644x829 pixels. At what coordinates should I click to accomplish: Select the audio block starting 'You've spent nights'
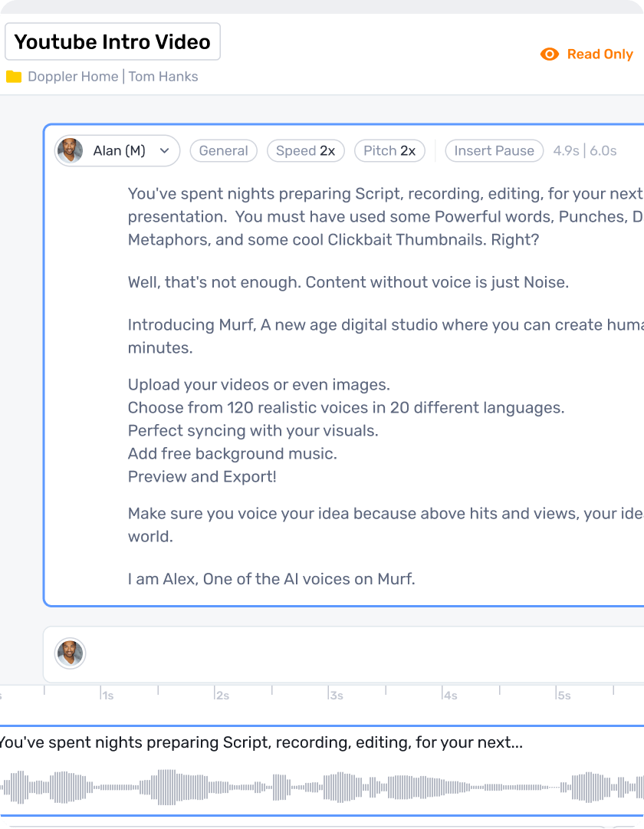(261, 742)
